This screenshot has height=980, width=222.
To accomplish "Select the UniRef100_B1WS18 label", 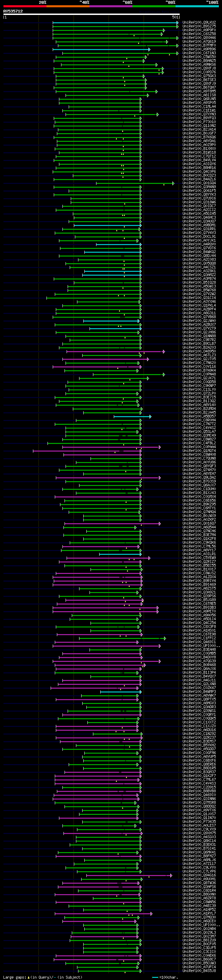I will pyautogui.click(x=199, y=152).
